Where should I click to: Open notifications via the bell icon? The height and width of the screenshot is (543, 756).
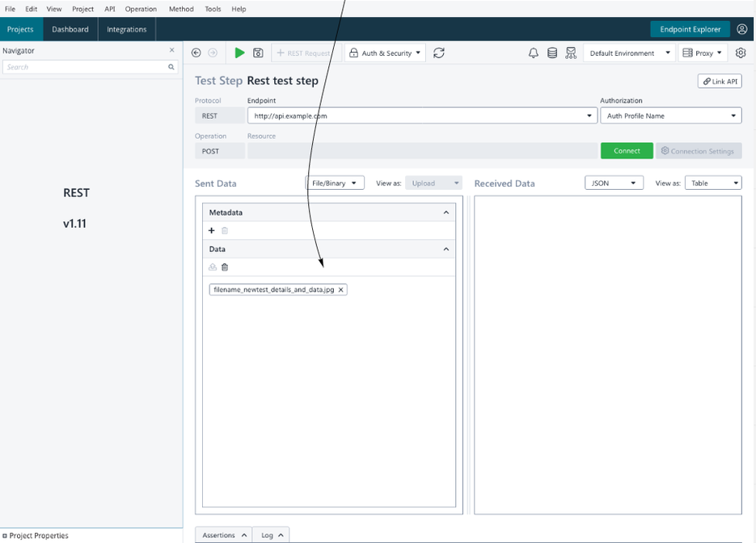pyautogui.click(x=534, y=53)
